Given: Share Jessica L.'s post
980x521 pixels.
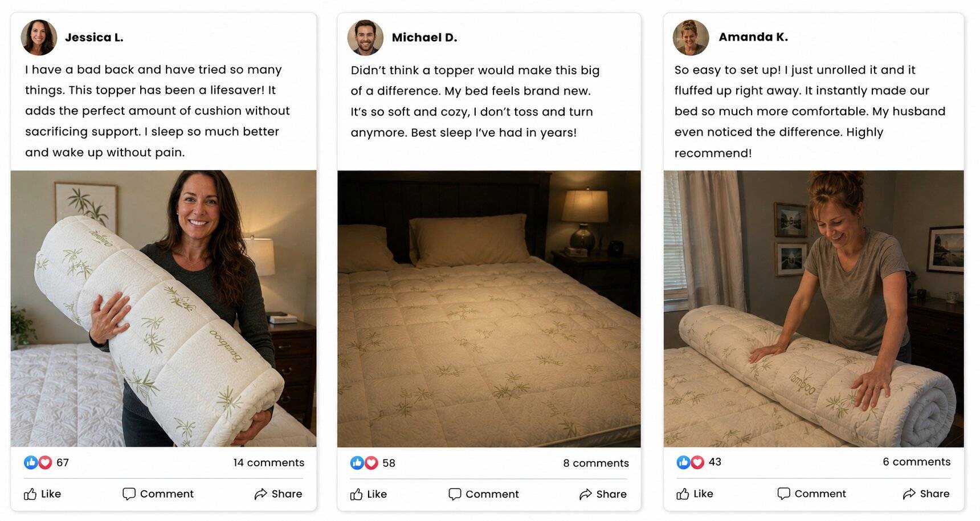Looking at the screenshot, I should coord(278,494).
